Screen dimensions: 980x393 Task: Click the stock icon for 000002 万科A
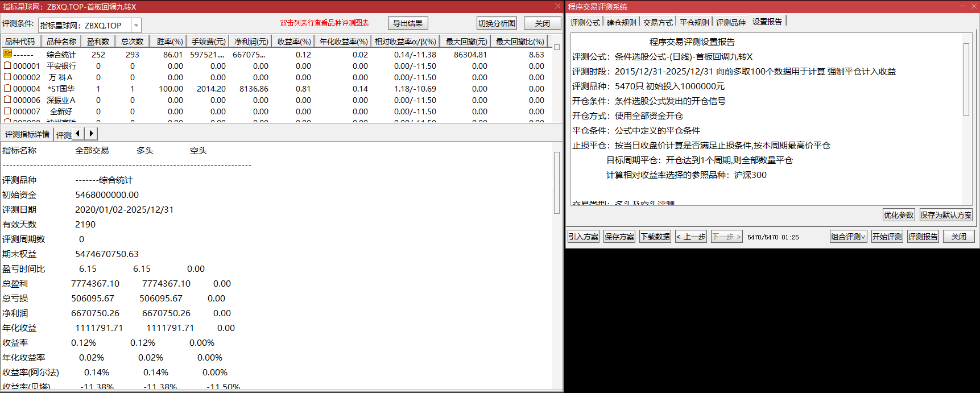click(7, 77)
